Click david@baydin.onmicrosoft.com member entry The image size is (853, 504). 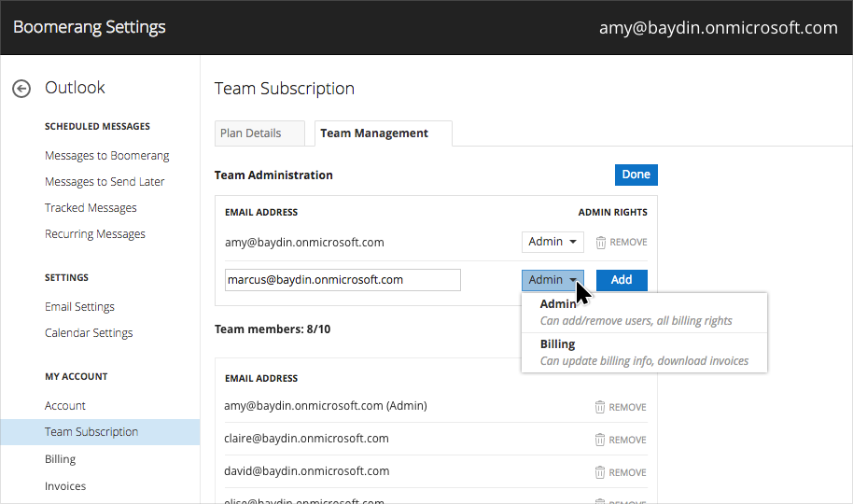pyautogui.click(x=307, y=471)
